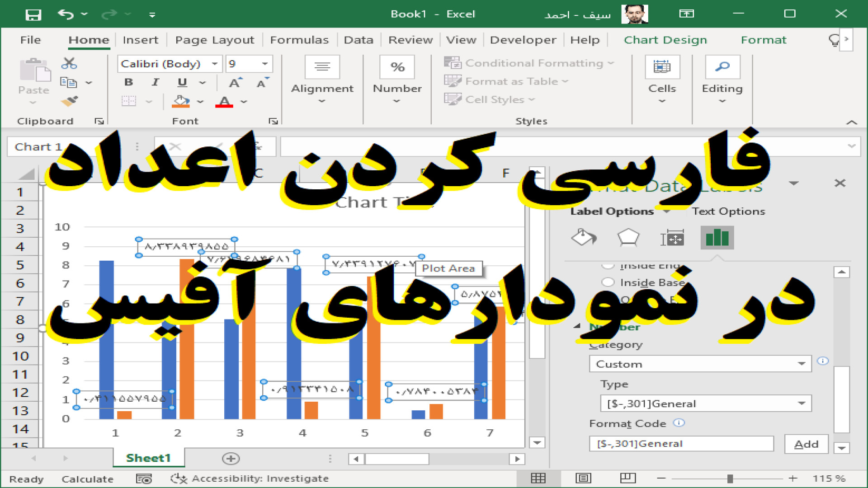This screenshot has width=868, height=488.
Task: Click Calculate in the status bar
Action: pos(87,479)
